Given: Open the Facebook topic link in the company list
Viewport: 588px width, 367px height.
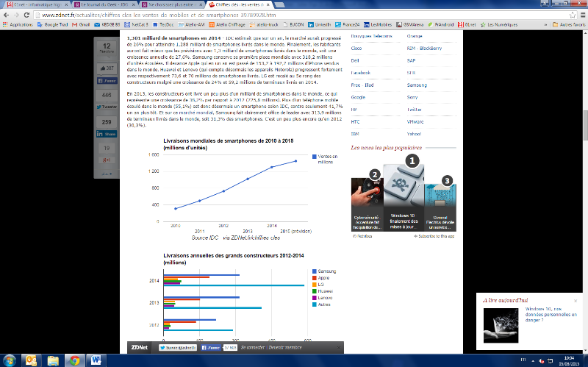Looking at the screenshot, I should pos(360,73).
